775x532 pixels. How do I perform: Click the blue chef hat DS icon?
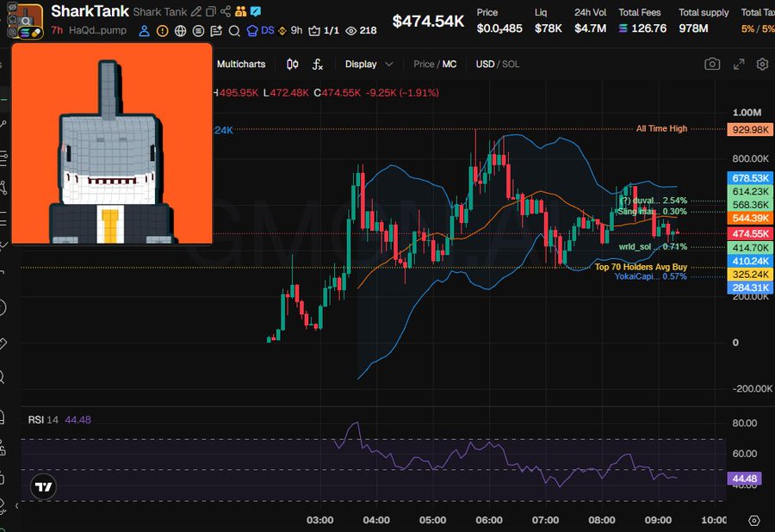coord(252,31)
